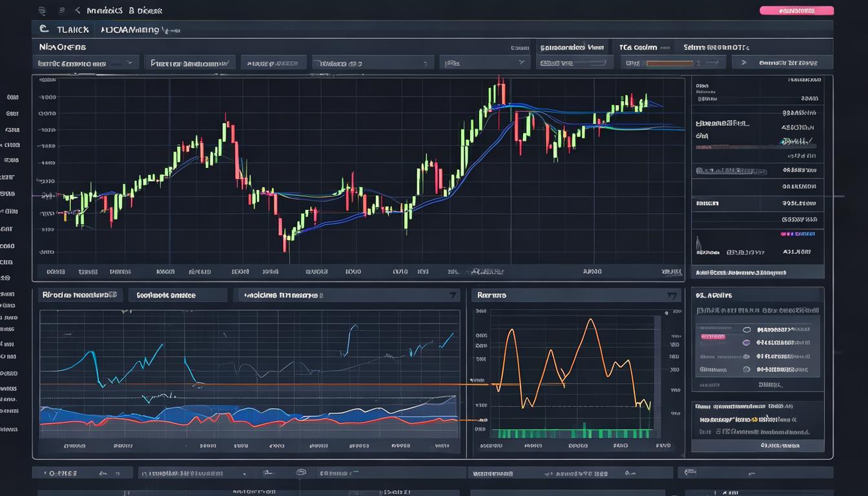Click the highest candlestick peak on main chart
868x496 pixels.
(x=501, y=81)
